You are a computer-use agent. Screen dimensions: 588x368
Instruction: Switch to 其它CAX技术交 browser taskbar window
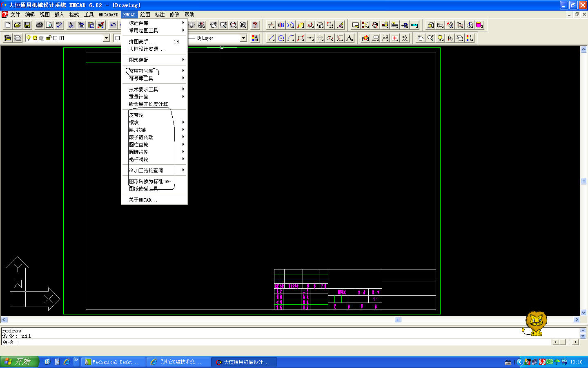click(x=178, y=362)
